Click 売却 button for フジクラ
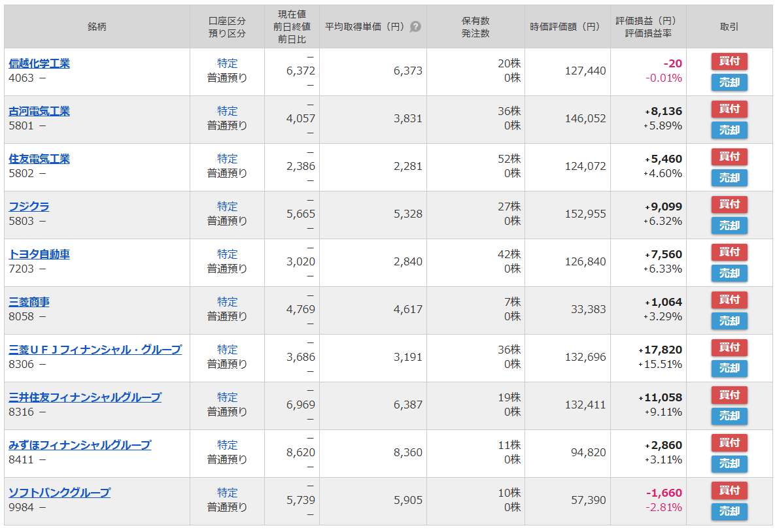This screenshot has width=775, height=532. pyautogui.click(x=729, y=225)
